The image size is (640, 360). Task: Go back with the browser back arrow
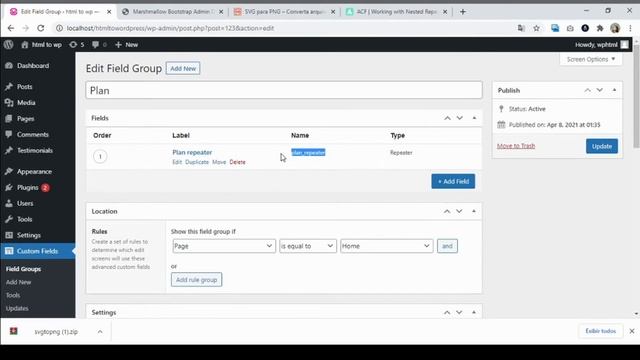point(11,28)
